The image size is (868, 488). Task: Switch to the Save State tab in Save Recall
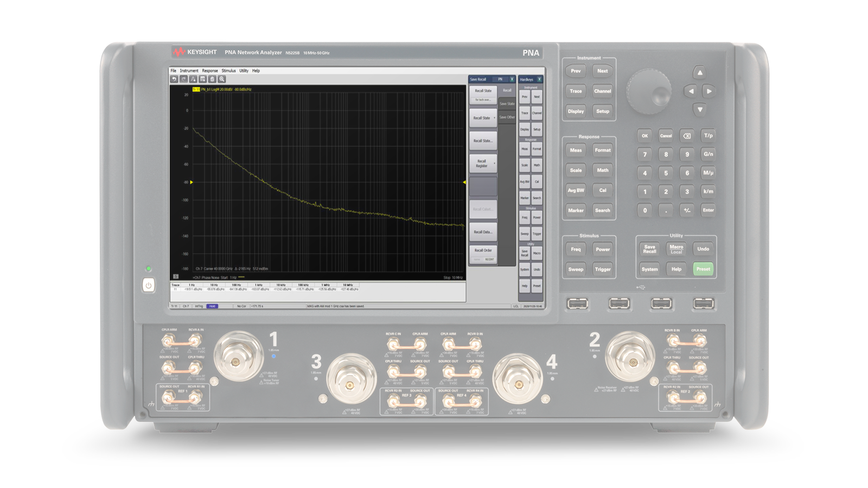[507, 104]
